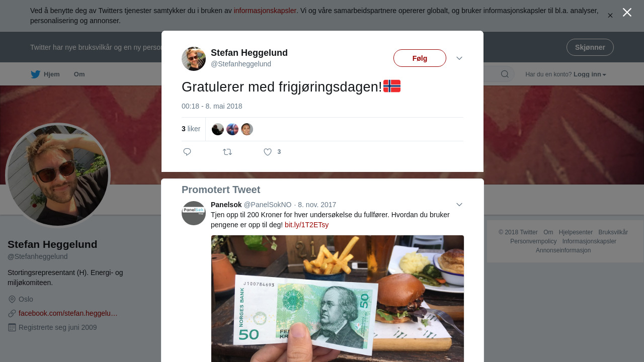Dismiss the cookie notice small X

pos(610,16)
